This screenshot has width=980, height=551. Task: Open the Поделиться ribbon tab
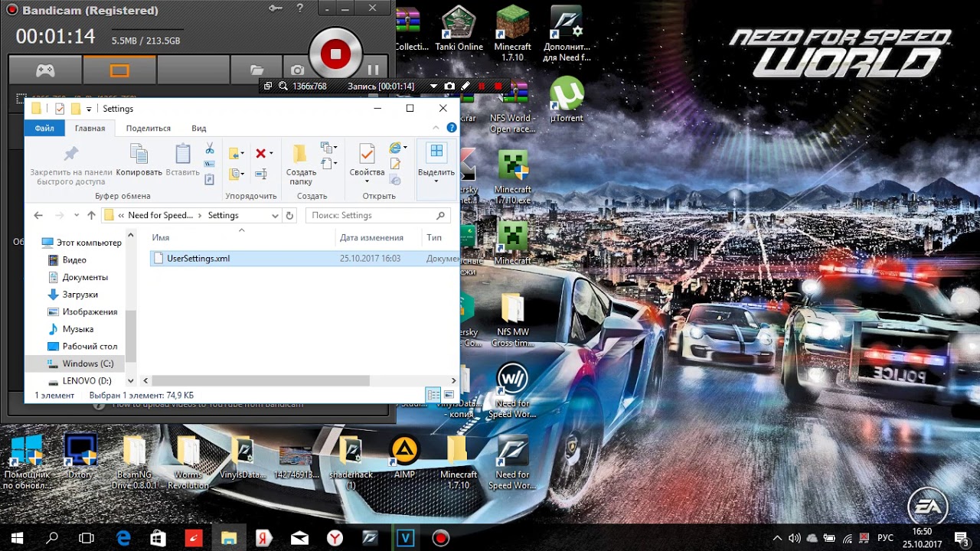point(149,128)
